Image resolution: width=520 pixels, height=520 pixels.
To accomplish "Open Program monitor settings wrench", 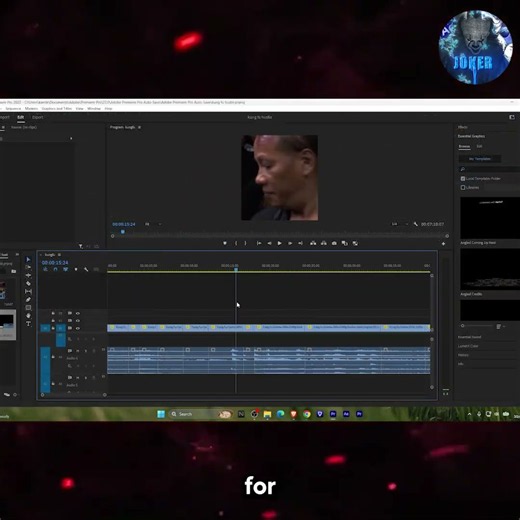I will [416, 224].
